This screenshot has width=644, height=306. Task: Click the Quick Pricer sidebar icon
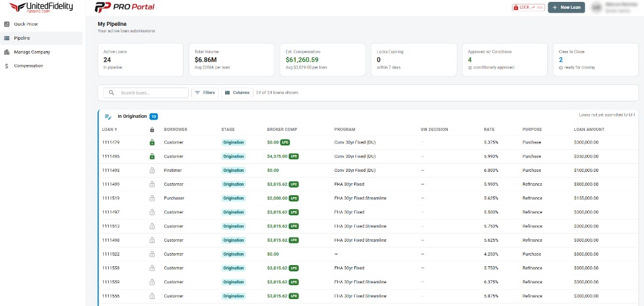tap(6, 24)
